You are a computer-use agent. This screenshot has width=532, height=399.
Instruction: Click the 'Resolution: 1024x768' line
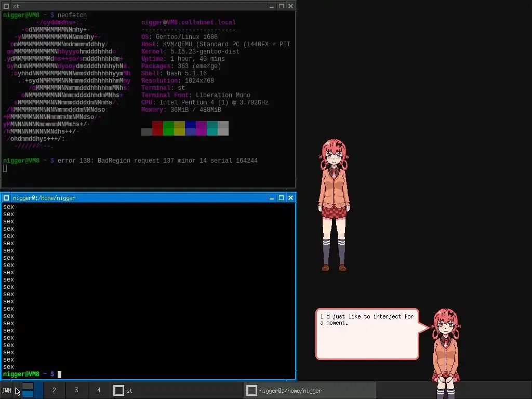178,81
